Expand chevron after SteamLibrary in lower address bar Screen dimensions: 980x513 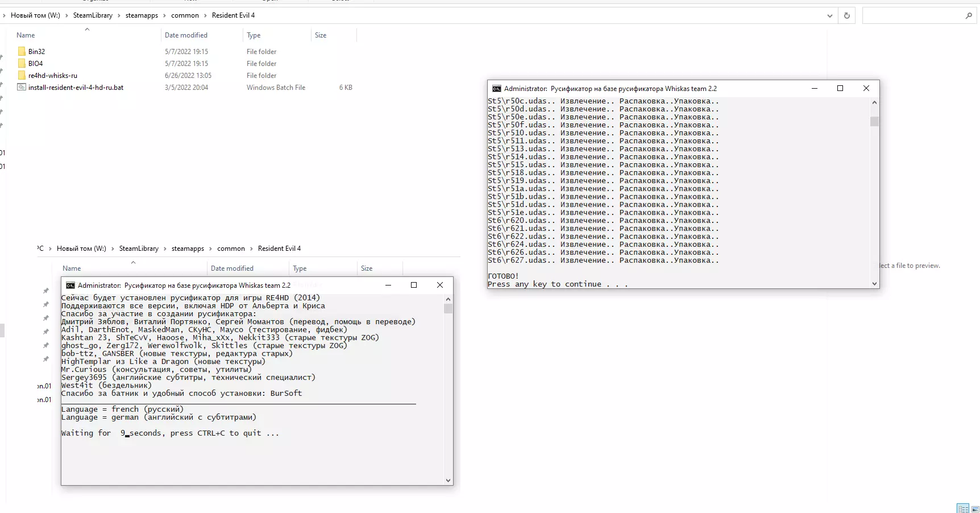(165, 249)
